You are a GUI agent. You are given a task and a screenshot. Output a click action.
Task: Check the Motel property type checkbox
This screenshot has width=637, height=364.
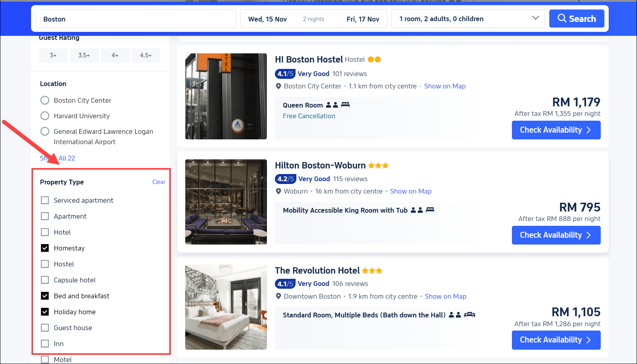click(45, 360)
